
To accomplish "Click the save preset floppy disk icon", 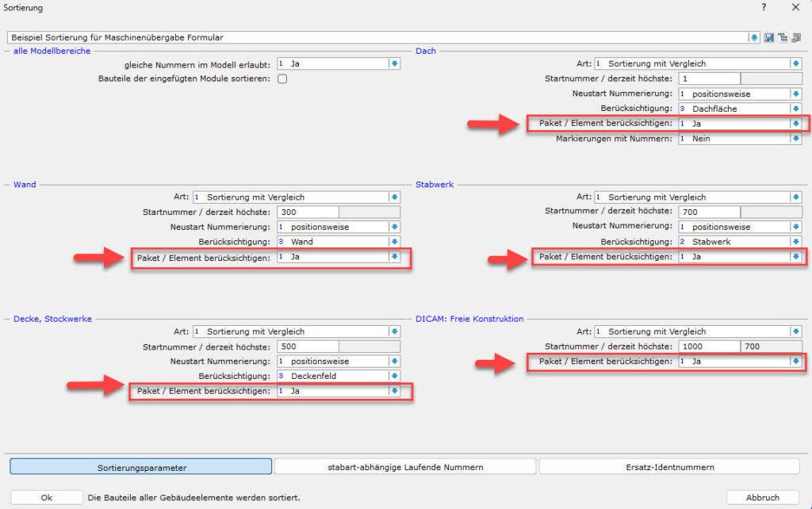I will [x=768, y=37].
